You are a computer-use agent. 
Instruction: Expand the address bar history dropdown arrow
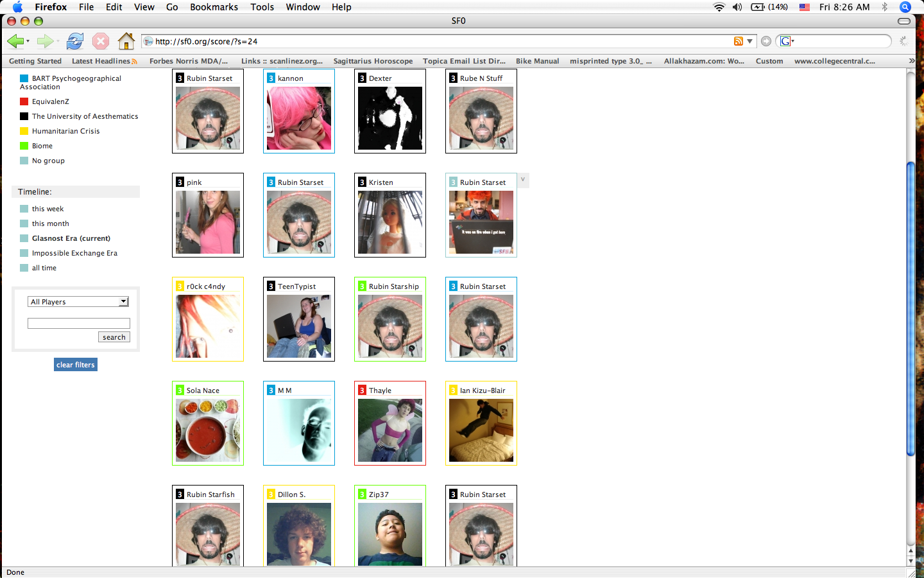[749, 41]
